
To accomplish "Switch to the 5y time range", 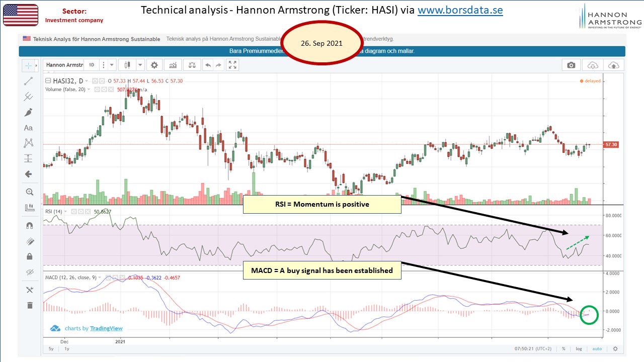I will click(x=51, y=348).
